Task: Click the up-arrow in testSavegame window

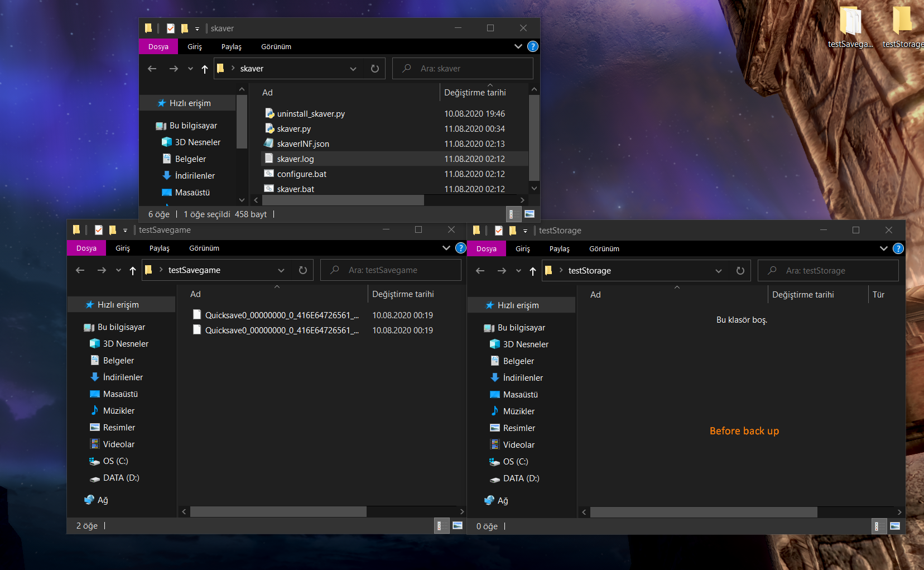Action: click(133, 271)
